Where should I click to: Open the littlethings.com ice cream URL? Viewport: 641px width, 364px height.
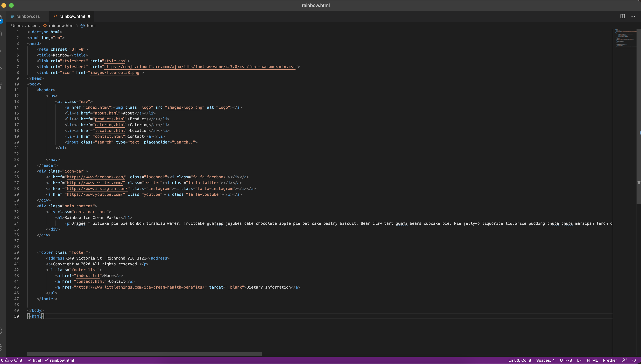point(140,287)
